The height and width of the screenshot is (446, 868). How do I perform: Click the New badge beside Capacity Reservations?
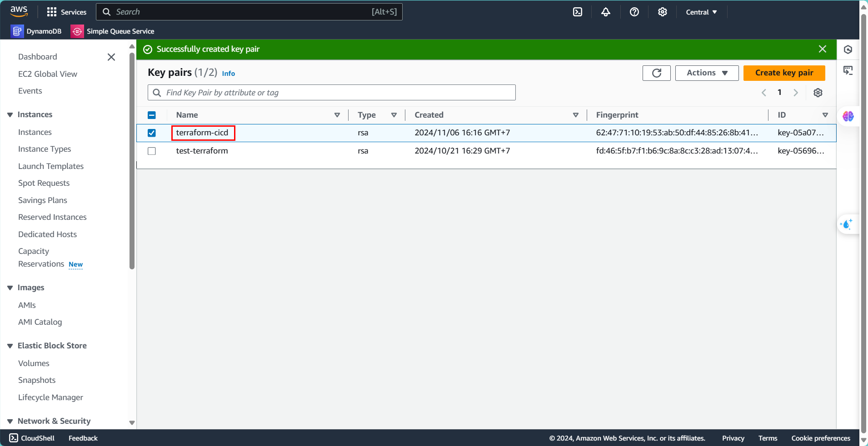(x=76, y=264)
